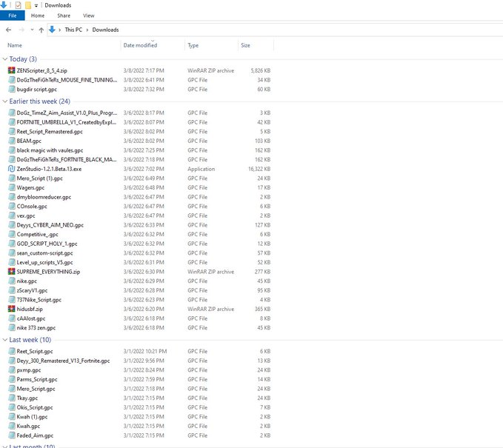Select the Faded_Aim.gpc file icon
Image resolution: width=503 pixels, height=448 pixels.
pos(12,435)
